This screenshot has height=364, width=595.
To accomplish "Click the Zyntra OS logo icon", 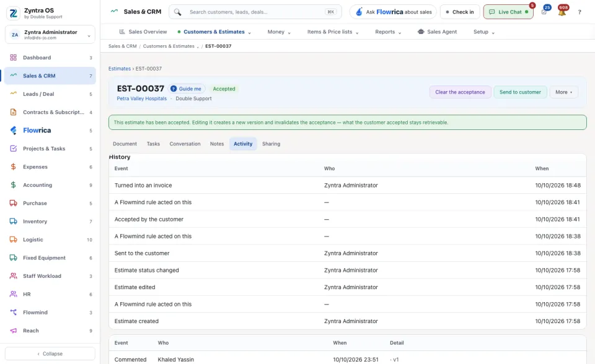I will point(14,13).
